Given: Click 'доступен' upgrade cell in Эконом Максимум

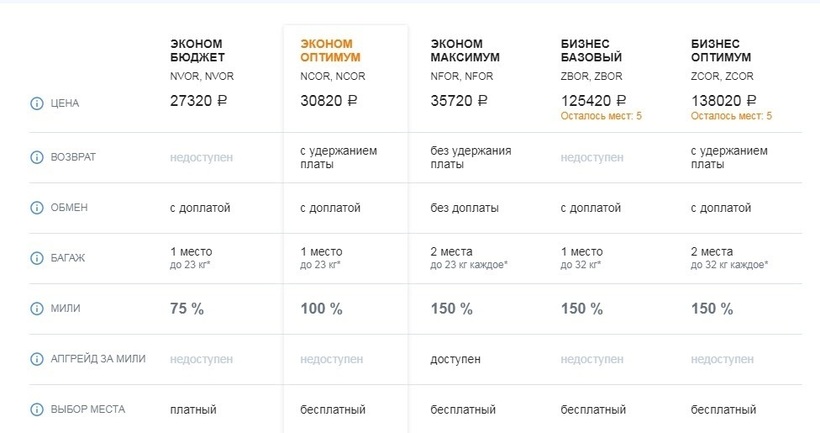Looking at the screenshot, I should click(456, 359).
